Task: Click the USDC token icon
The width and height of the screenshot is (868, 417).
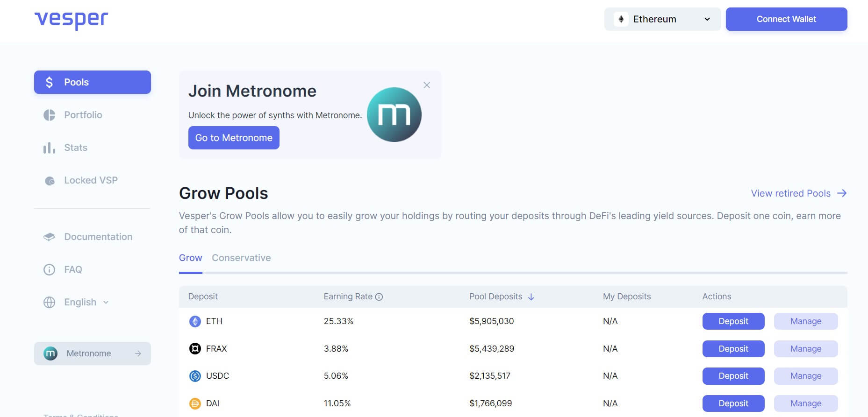Action: (195, 376)
